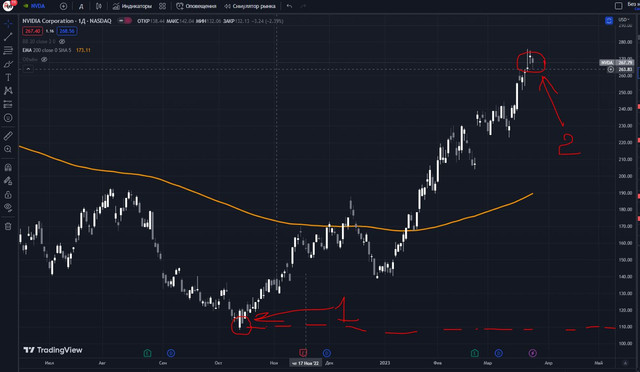This screenshot has width=640, height=372.
Task: Open the USD currency dropdown
Action: (624, 20)
